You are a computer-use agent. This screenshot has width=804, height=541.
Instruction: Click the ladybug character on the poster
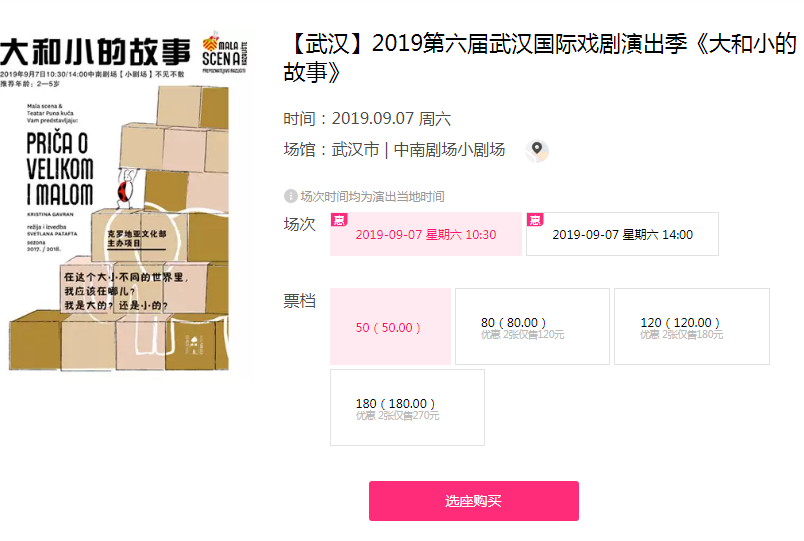(126, 188)
